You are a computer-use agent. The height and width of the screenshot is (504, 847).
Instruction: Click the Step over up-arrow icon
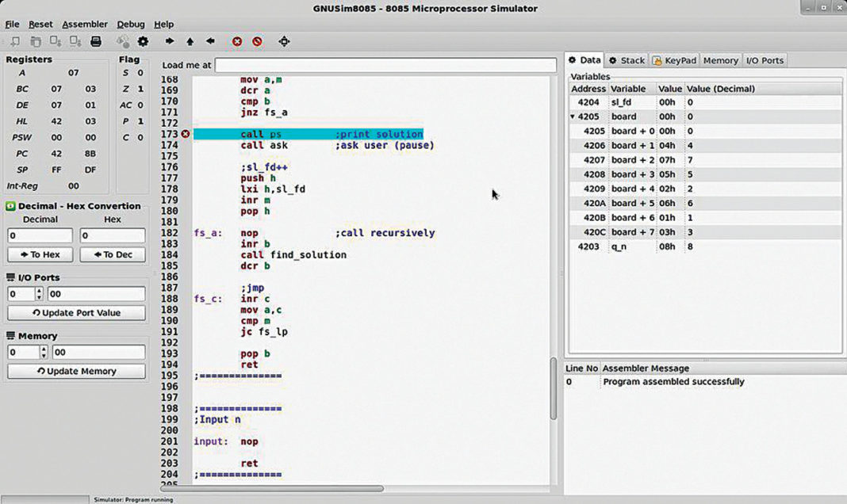click(x=189, y=41)
